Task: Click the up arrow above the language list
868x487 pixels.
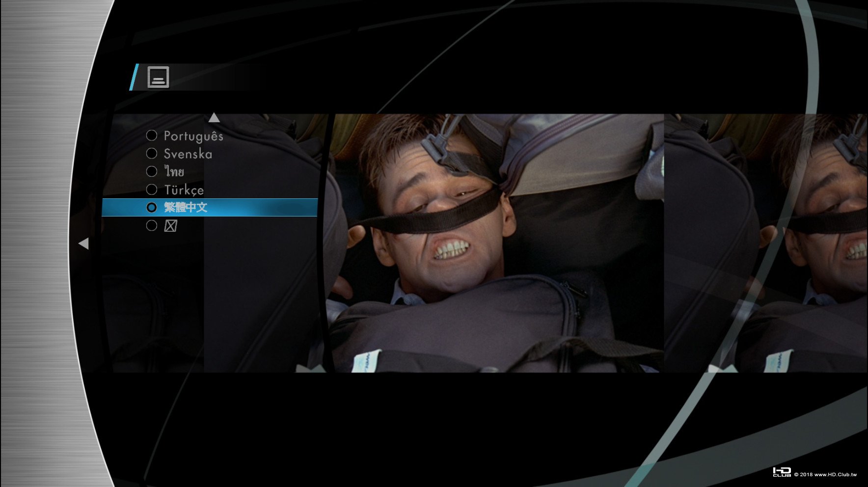Action: point(214,117)
